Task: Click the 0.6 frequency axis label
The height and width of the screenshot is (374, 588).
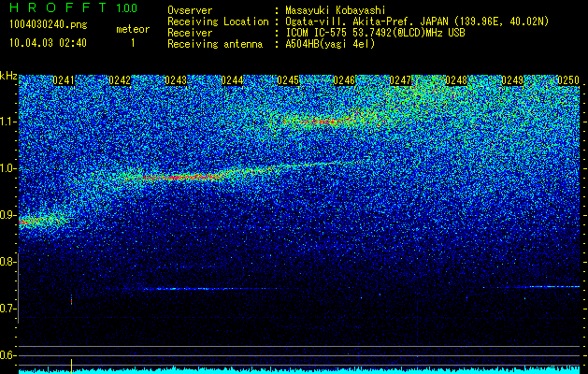Action: click(8, 355)
